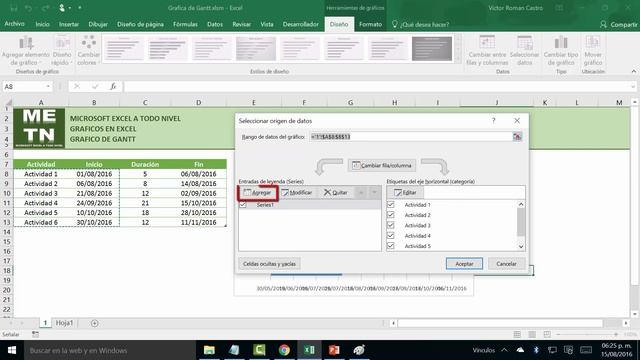Open the Diseño rápido layout gallery
Image resolution: width=640 pixels, height=360 pixels.
point(62,51)
